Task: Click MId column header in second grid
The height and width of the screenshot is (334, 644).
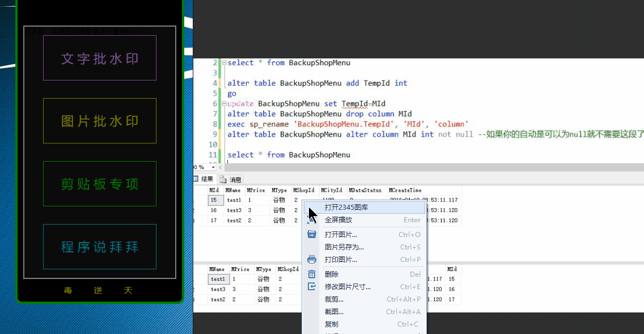Action: [x=452, y=269]
